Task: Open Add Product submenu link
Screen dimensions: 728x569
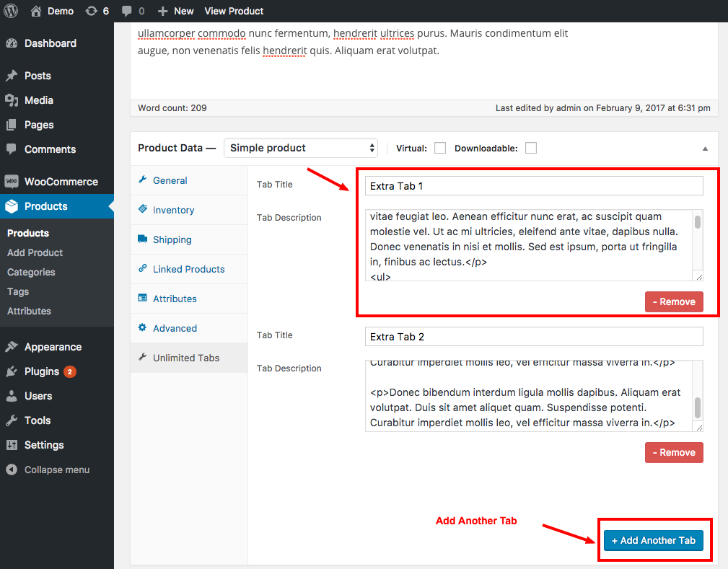Action: coord(35,252)
